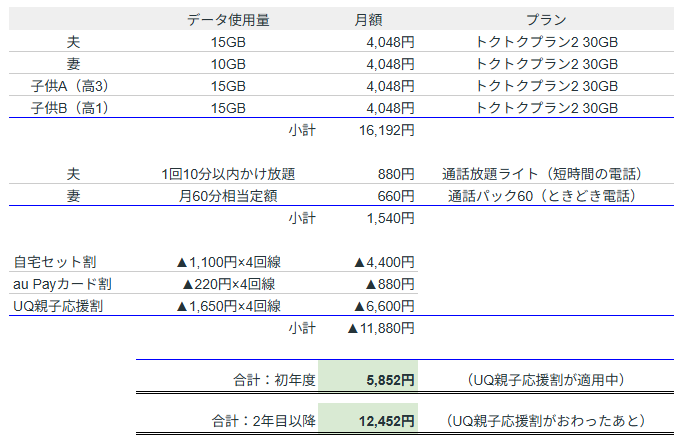This screenshot has height=439, width=679.
Task: Select the ▲1,650円×4回線 cell
Action: (228, 306)
